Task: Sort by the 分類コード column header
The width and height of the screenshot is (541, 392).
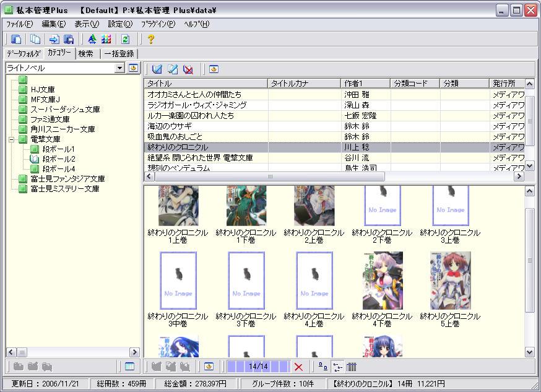Action: 415,83
